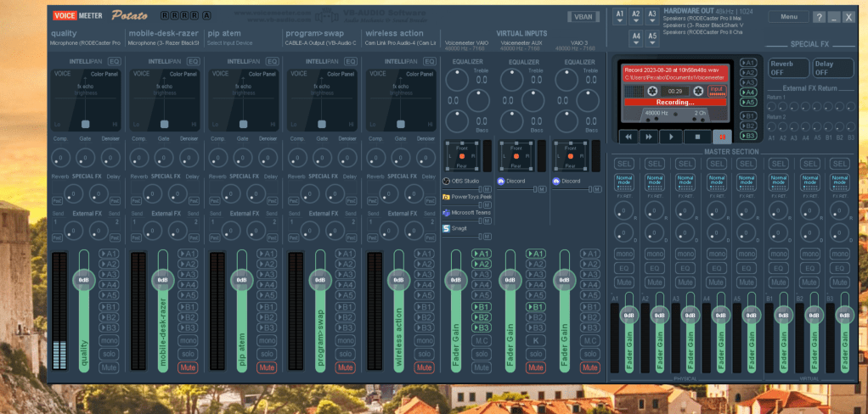Click the Microsoft Teams app icon
The height and width of the screenshot is (414, 868).
coord(446,212)
